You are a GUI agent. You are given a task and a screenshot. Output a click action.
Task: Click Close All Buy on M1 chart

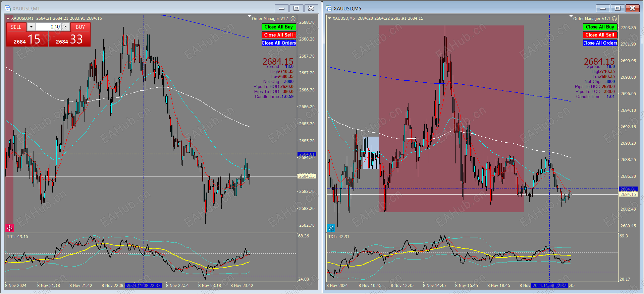pyautogui.click(x=279, y=27)
